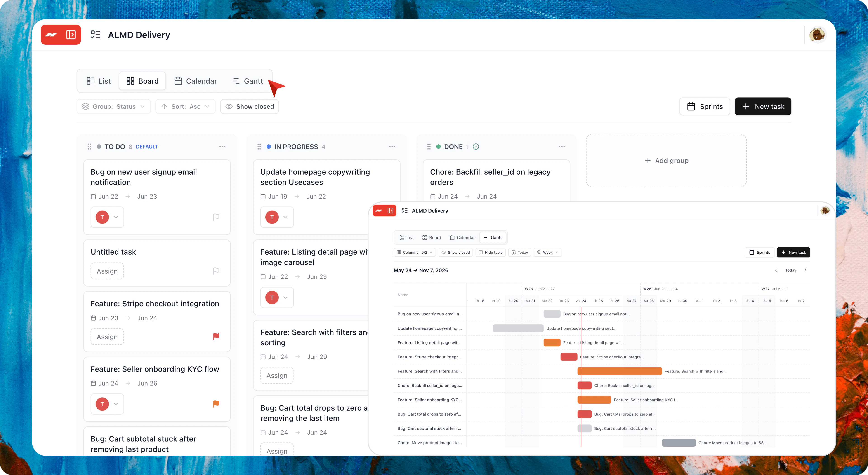Open the user avatar in main window
This screenshot has height=475, width=868.
pyautogui.click(x=817, y=35)
